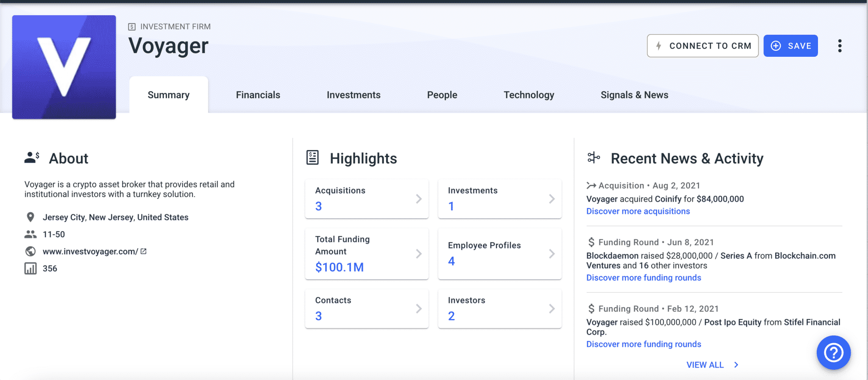Click the Acquisitions count 3

pyautogui.click(x=319, y=206)
